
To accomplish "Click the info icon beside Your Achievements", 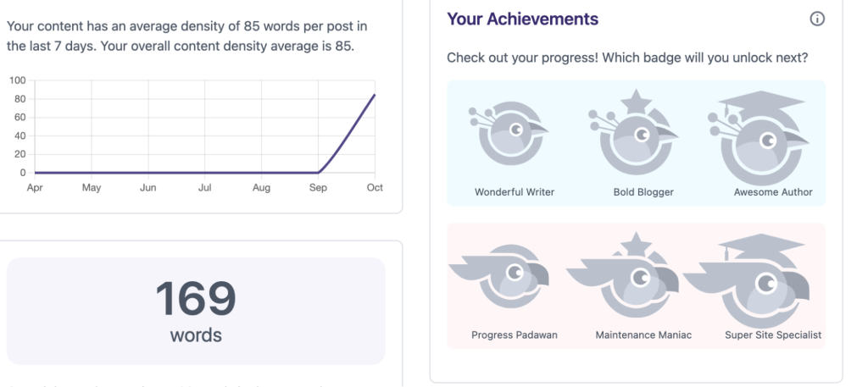I will (817, 19).
